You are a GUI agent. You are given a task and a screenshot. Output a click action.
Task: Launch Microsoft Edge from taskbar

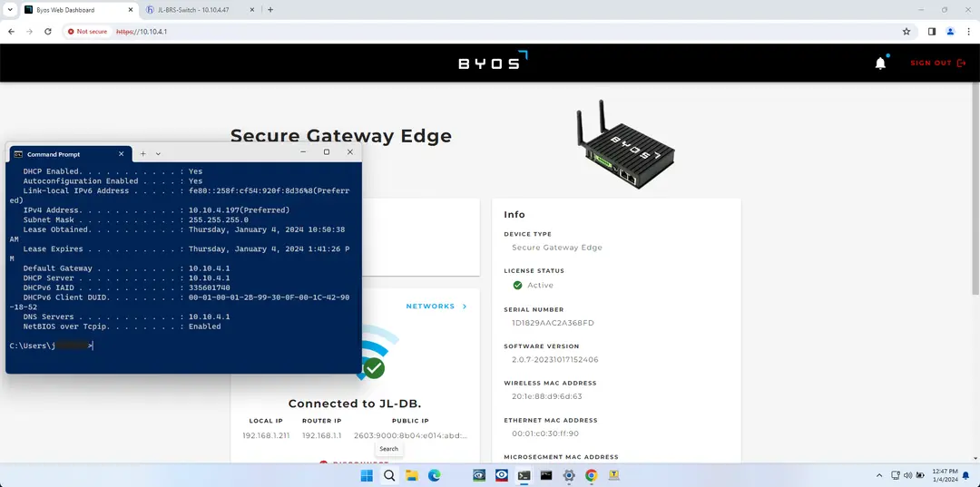pos(434,476)
